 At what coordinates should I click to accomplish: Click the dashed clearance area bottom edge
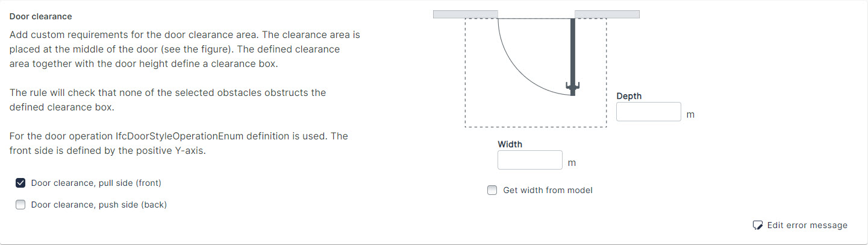point(535,127)
